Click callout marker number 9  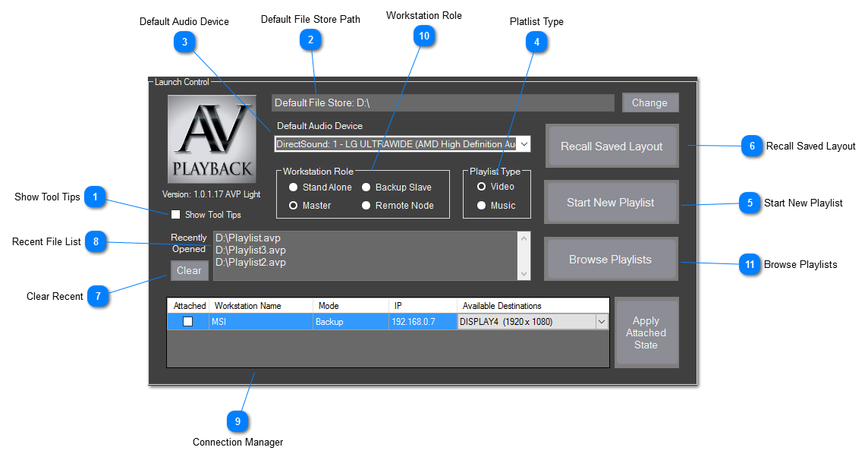click(237, 420)
